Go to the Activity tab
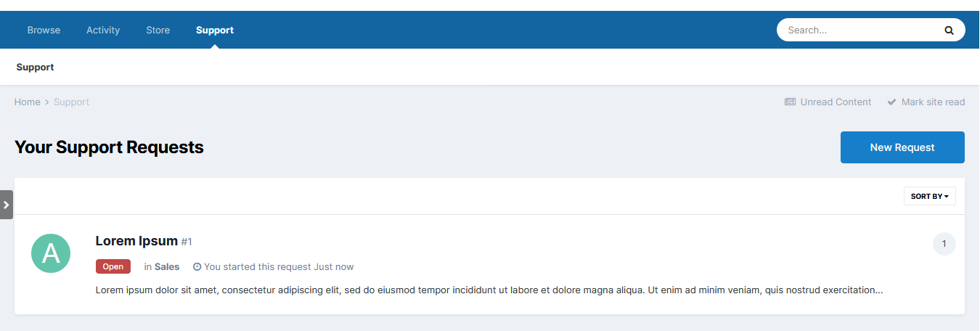 [x=103, y=30]
